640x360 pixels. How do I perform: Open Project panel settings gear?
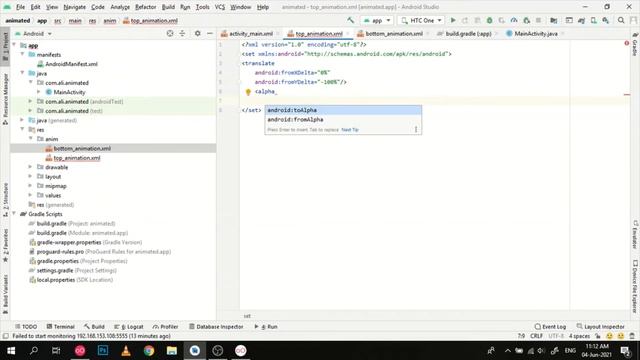(198, 33)
